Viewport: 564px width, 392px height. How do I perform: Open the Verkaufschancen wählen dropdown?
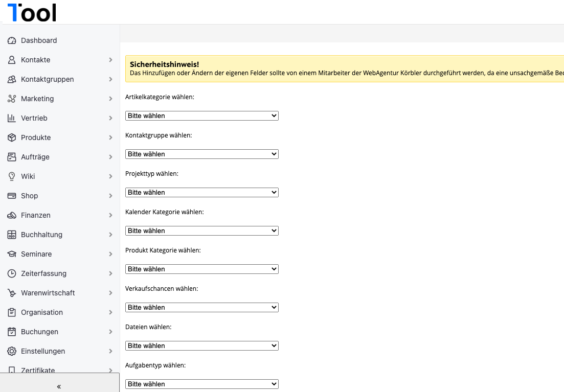(x=201, y=308)
